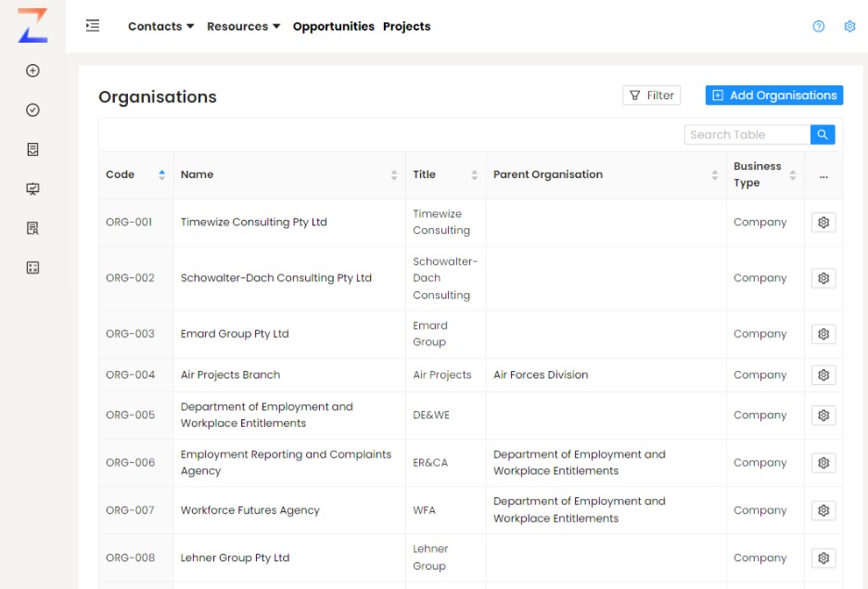Viewport: 868px width, 589px height.
Task: Click the Add Organisations button
Action: (x=773, y=96)
